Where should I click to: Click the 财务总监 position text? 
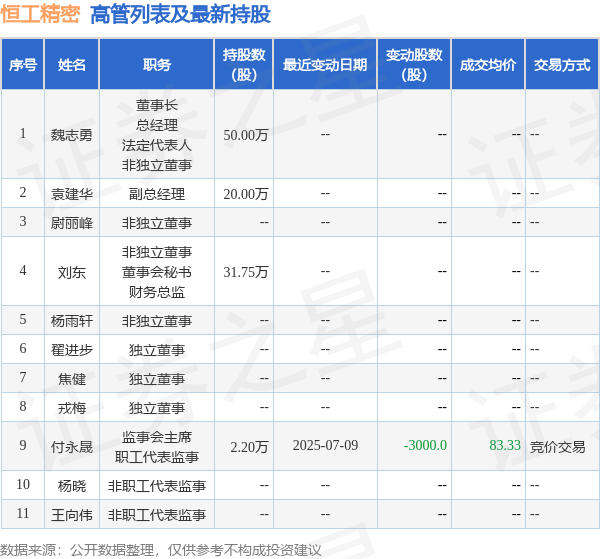[157, 292]
